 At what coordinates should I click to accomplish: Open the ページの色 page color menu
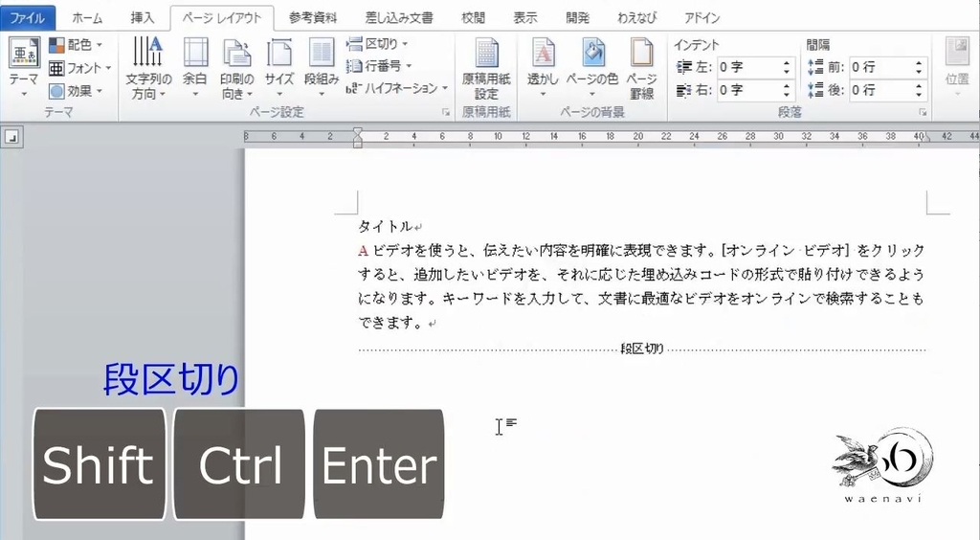click(591, 67)
